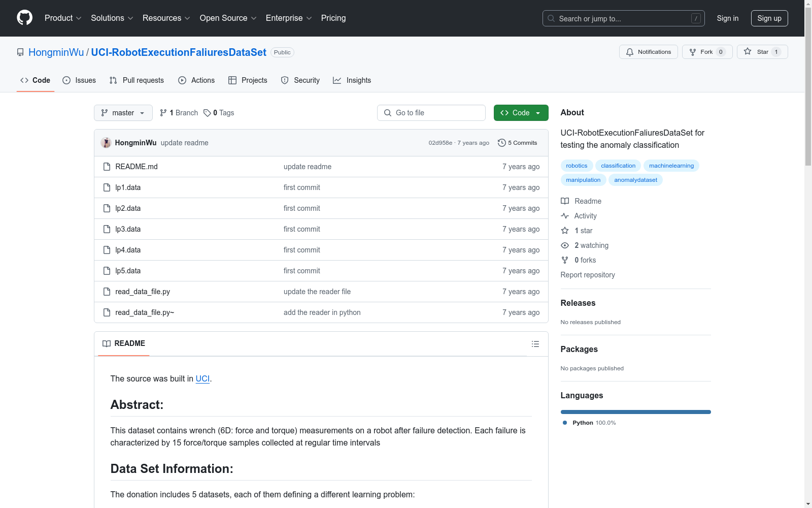
Task: Open UCI-RobotExecutionFaliuresDataSet repo link
Action: point(179,52)
